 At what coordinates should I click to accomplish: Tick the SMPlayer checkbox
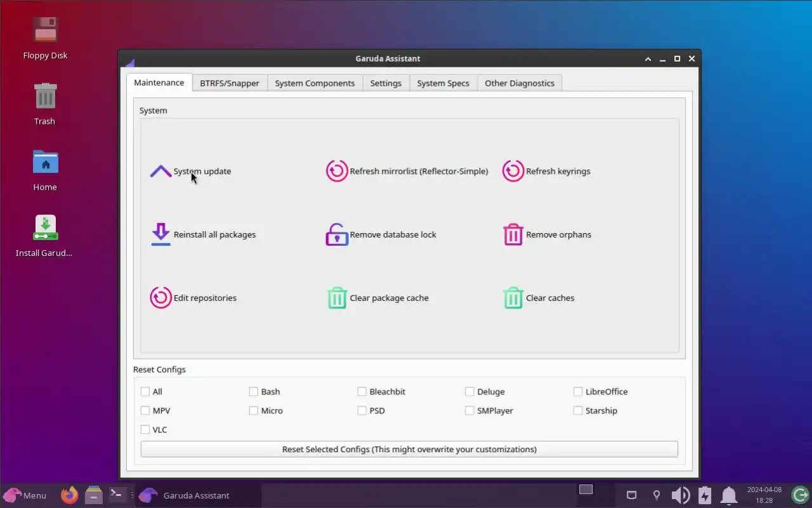coord(469,411)
